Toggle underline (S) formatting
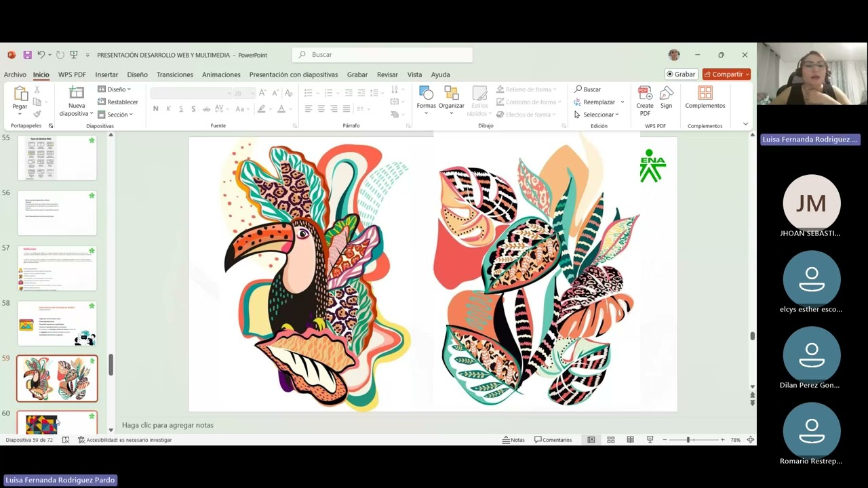Screen dimensions: 868x488 181,109
